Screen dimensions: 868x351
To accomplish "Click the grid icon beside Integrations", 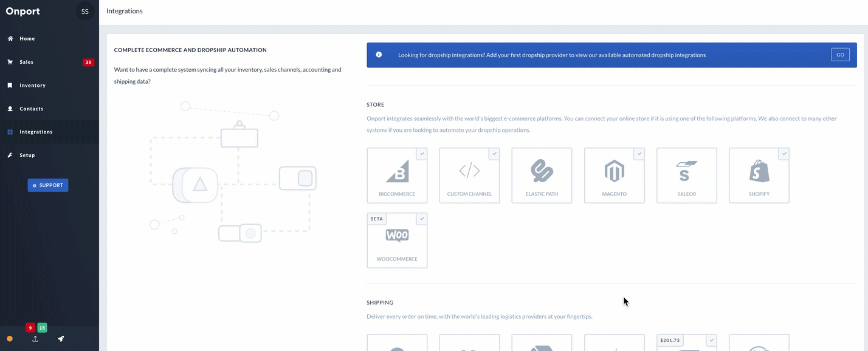I will pyautogui.click(x=10, y=132).
